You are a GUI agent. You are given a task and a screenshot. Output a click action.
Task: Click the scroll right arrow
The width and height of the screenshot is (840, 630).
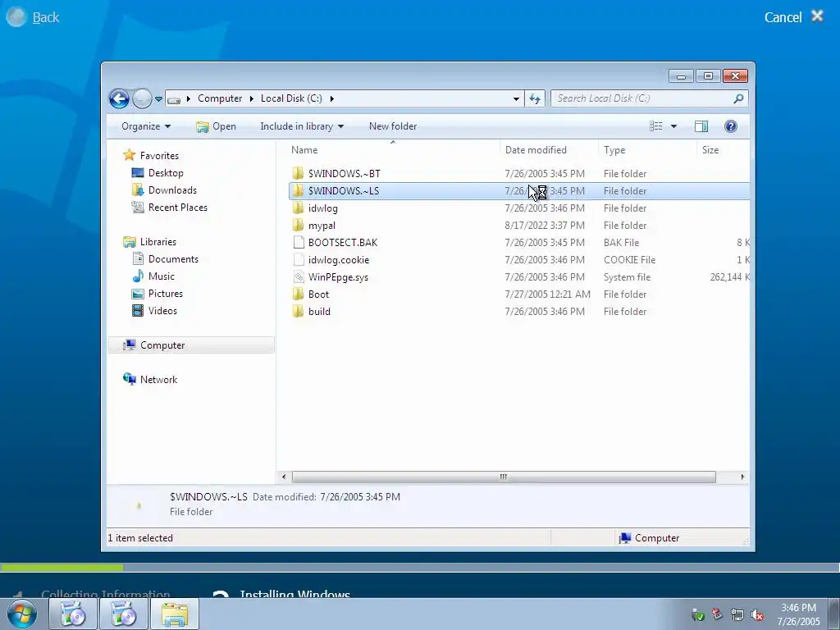[742, 477]
